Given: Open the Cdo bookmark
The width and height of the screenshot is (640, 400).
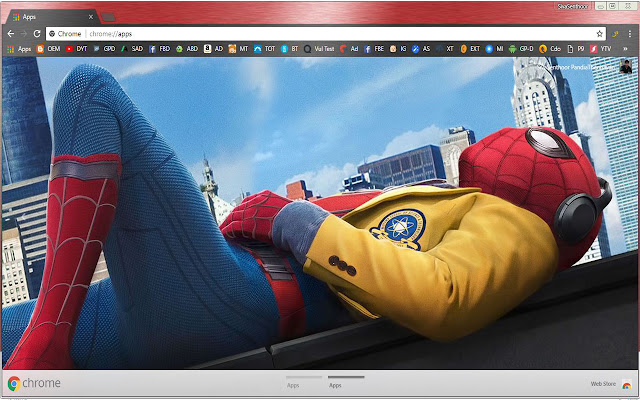Looking at the screenshot, I should pos(550,49).
